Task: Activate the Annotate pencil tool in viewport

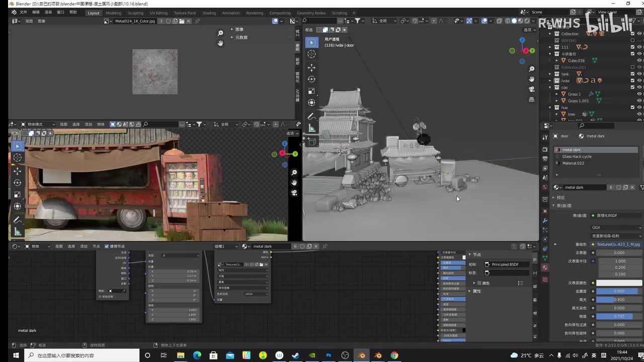Action: [x=311, y=117]
